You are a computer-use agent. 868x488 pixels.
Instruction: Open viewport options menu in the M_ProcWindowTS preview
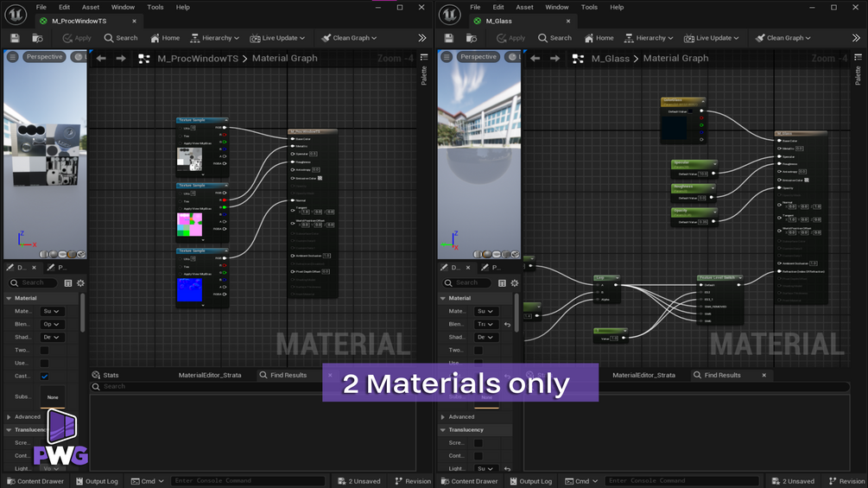pos(13,56)
